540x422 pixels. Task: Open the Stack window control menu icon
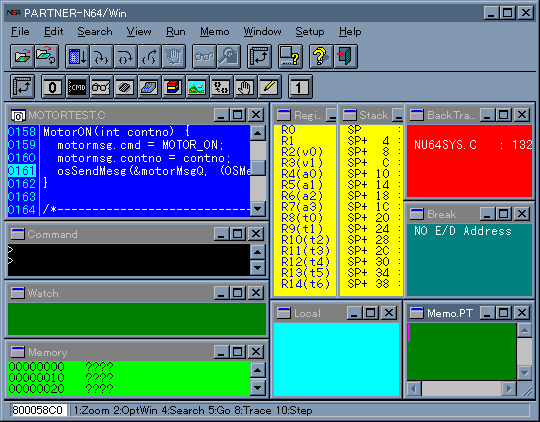[x=350, y=115]
